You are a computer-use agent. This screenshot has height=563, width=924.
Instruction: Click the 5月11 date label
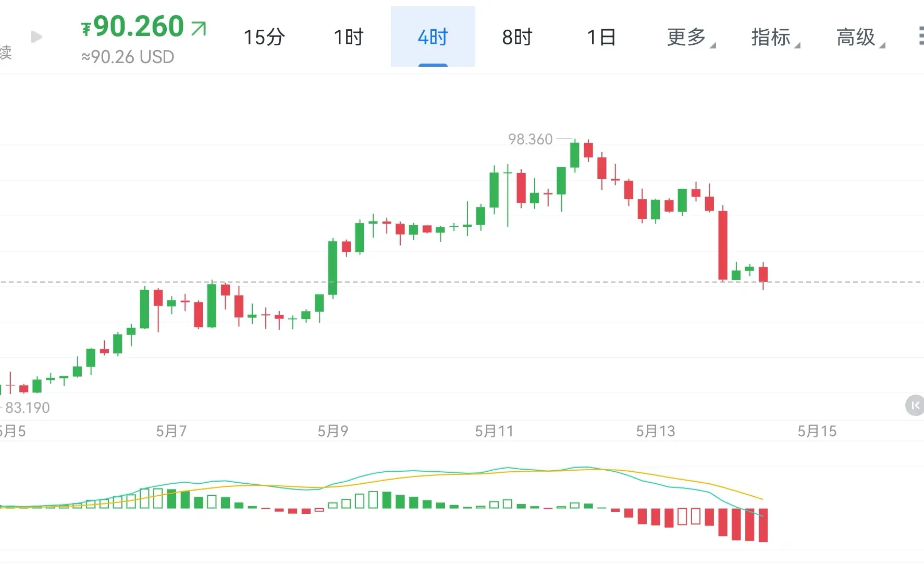494,431
